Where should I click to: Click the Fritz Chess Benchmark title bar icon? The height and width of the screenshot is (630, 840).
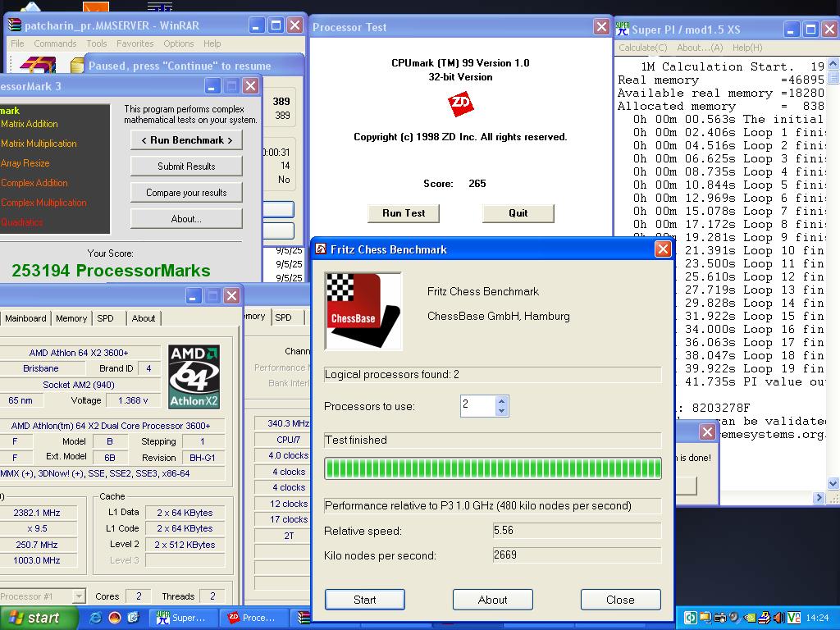321,249
